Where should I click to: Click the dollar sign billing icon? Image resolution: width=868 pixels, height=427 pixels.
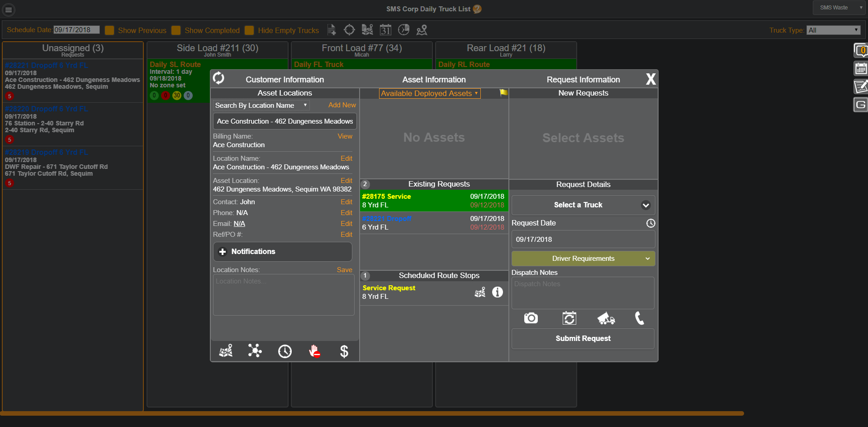344,351
